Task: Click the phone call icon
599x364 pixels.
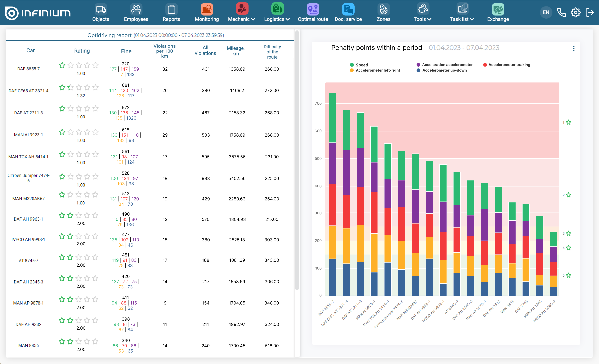Action: click(x=561, y=12)
